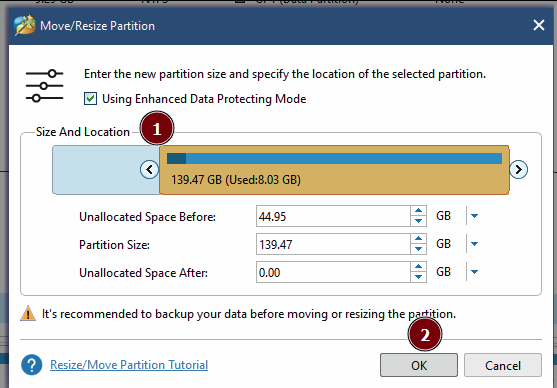The height and width of the screenshot is (388, 557).
Task: Click the orange partition block 139.47 GB
Action: point(334,170)
